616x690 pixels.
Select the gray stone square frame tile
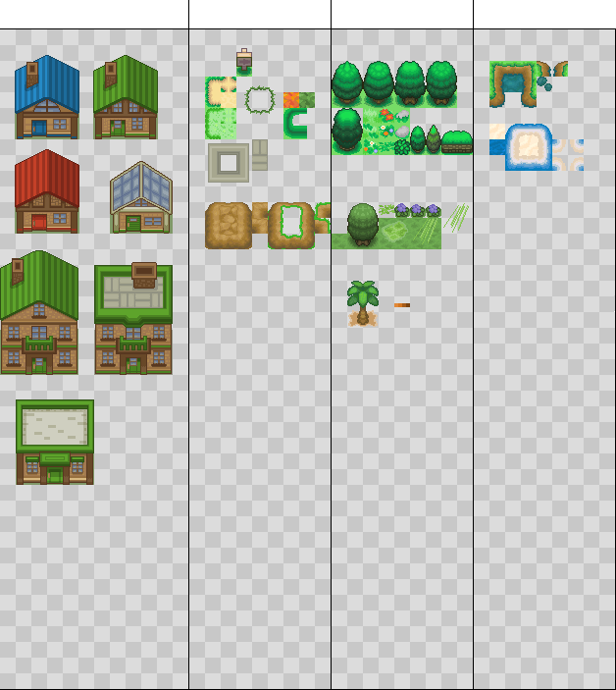(229, 163)
